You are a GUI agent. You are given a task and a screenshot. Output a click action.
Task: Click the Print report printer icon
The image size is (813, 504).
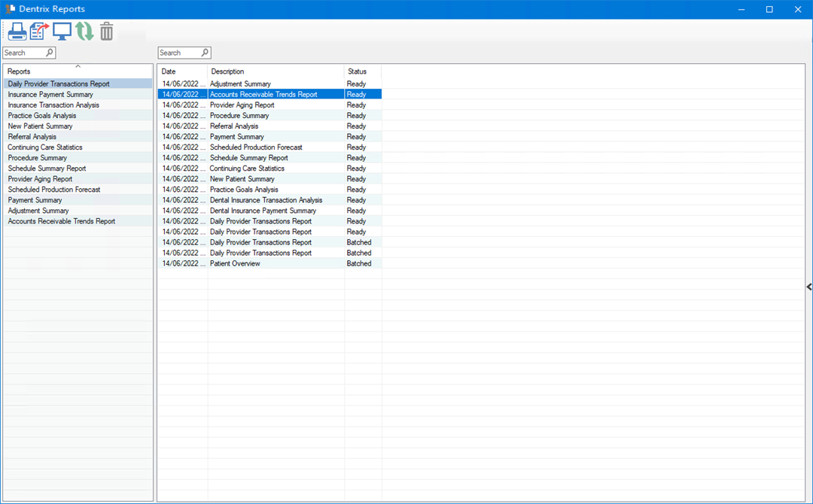(17, 32)
